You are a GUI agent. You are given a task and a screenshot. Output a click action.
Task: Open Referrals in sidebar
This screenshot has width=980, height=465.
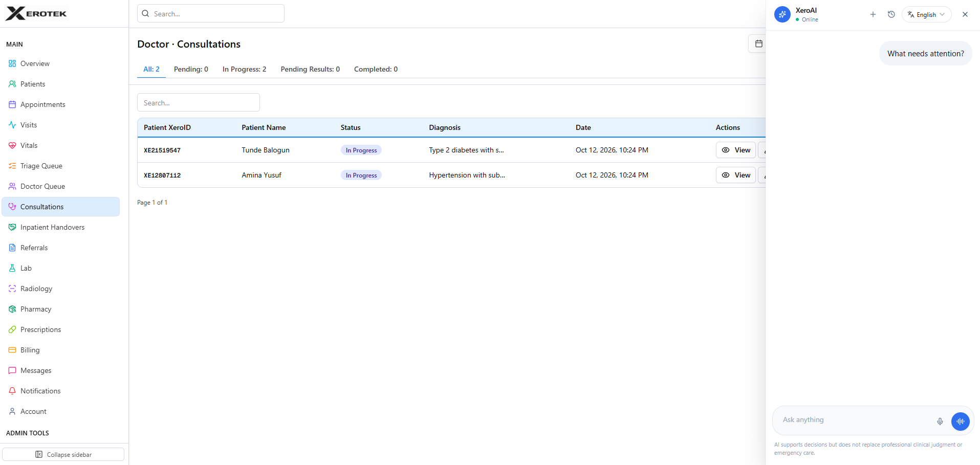click(60, 248)
